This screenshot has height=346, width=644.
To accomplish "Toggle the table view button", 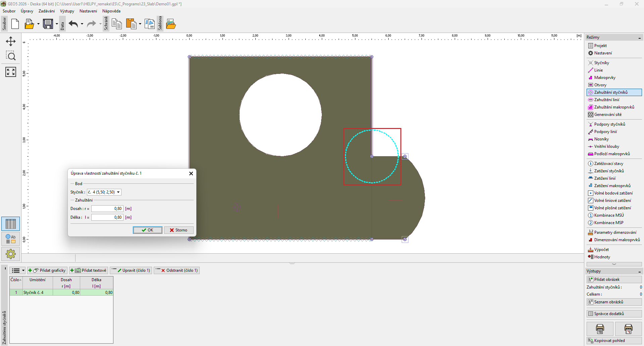I will 11,224.
